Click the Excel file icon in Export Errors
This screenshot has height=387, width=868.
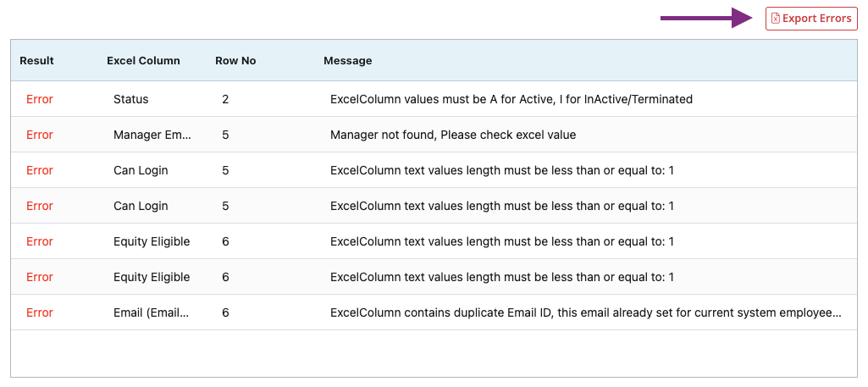(776, 19)
